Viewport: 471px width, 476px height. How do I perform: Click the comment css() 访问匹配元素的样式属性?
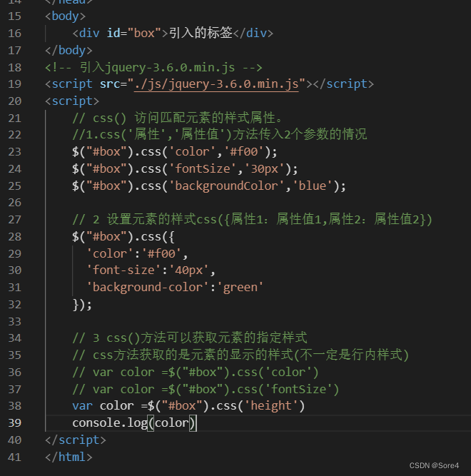coord(178,118)
